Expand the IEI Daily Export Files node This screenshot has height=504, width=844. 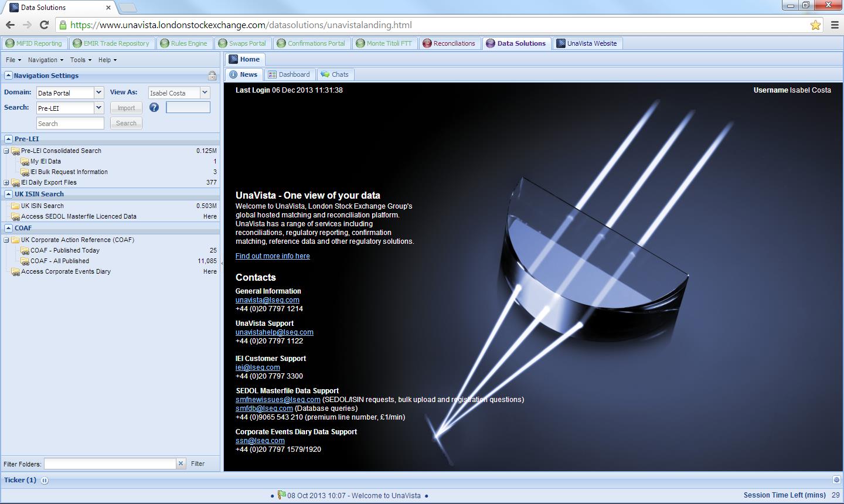point(6,182)
